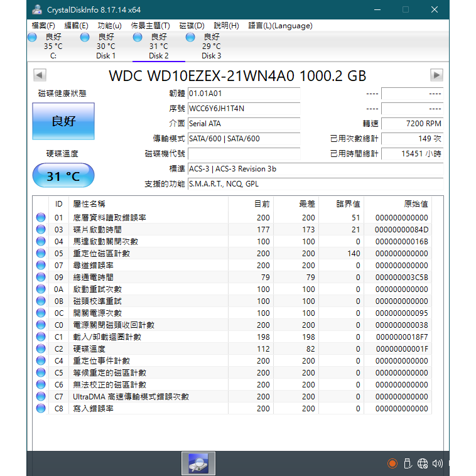
Task: Click the ACS-3 standard field
Action: point(316,169)
